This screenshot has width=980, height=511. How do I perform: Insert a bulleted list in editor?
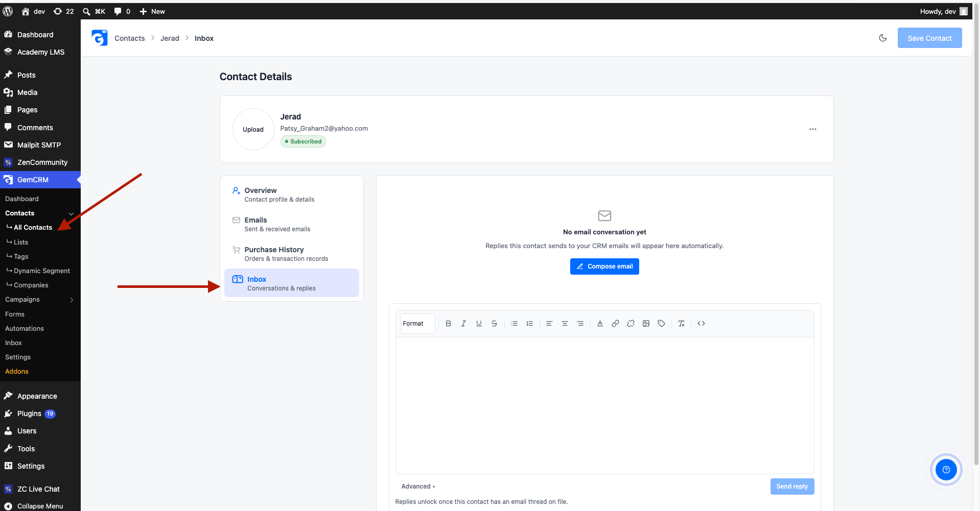(x=515, y=324)
